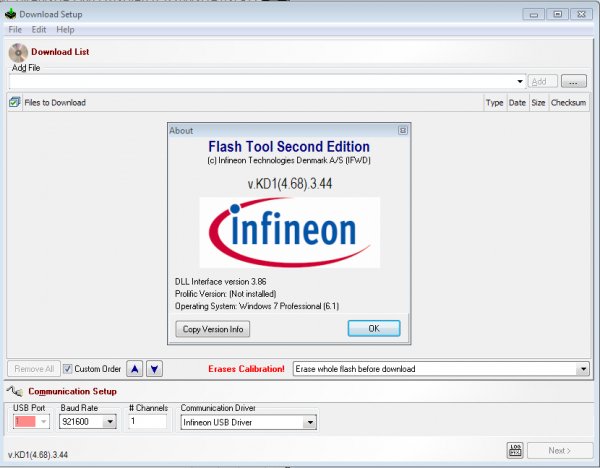Click the Type column header
Image resolution: width=600 pixels, height=468 pixels.
click(x=495, y=103)
